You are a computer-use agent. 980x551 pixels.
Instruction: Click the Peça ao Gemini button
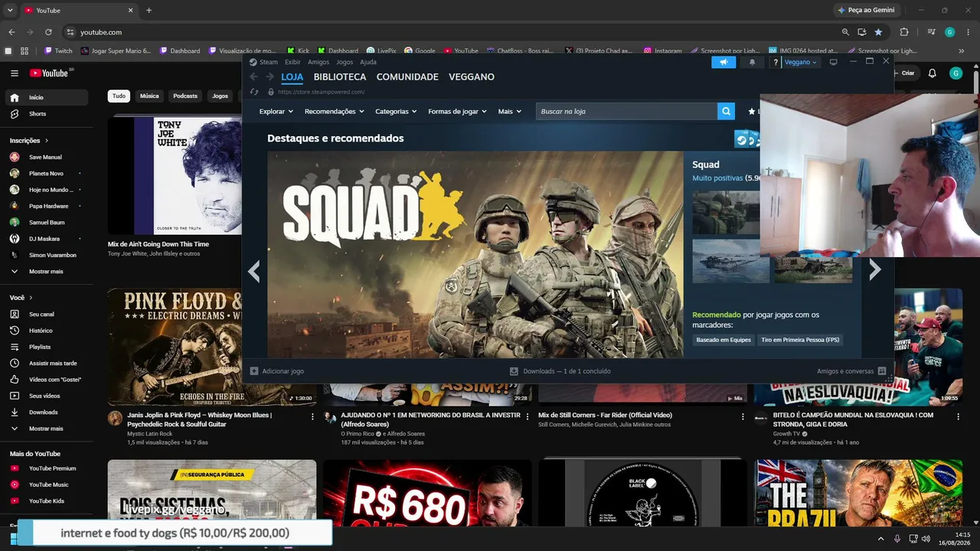click(x=866, y=11)
